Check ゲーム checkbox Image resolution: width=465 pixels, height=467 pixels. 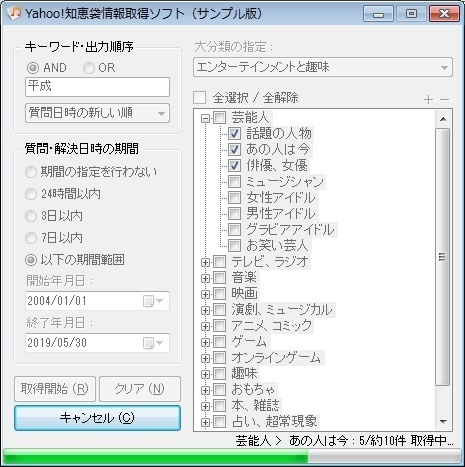coord(219,341)
